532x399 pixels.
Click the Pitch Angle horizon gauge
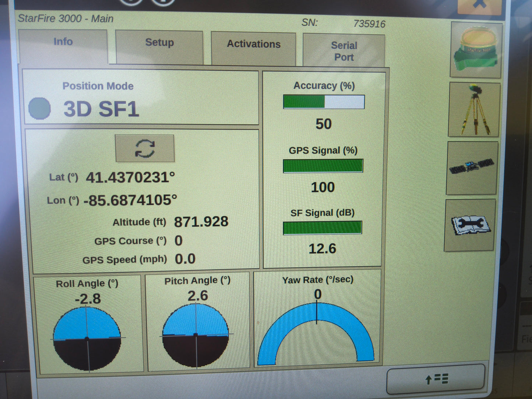pyautogui.click(x=195, y=335)
